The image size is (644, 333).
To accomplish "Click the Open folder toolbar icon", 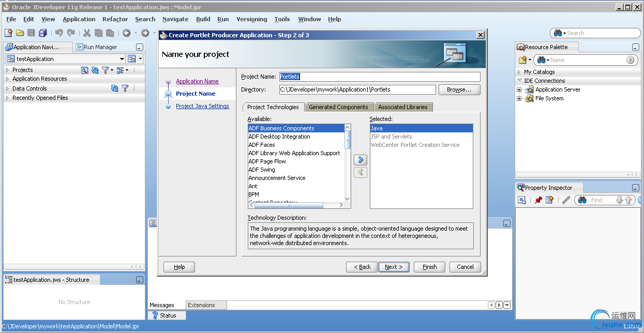I will [20, 33].
